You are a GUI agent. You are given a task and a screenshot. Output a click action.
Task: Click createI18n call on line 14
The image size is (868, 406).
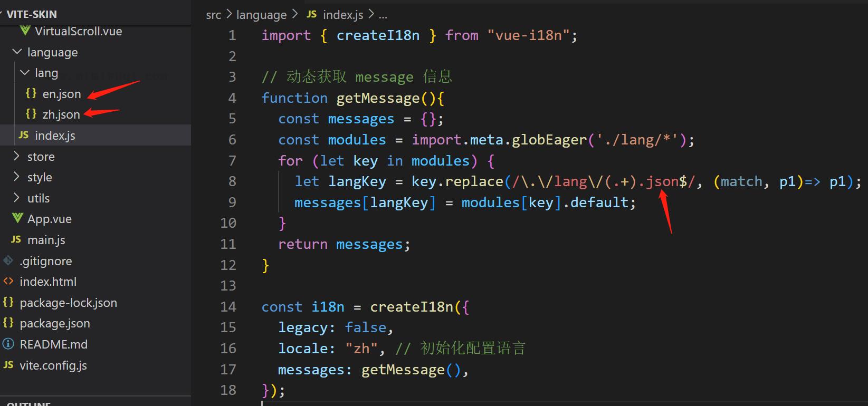coord(412,307)
